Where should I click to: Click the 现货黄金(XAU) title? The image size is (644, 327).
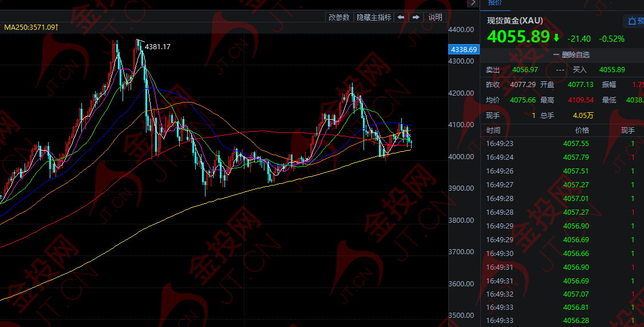click(x=515, y=21)
